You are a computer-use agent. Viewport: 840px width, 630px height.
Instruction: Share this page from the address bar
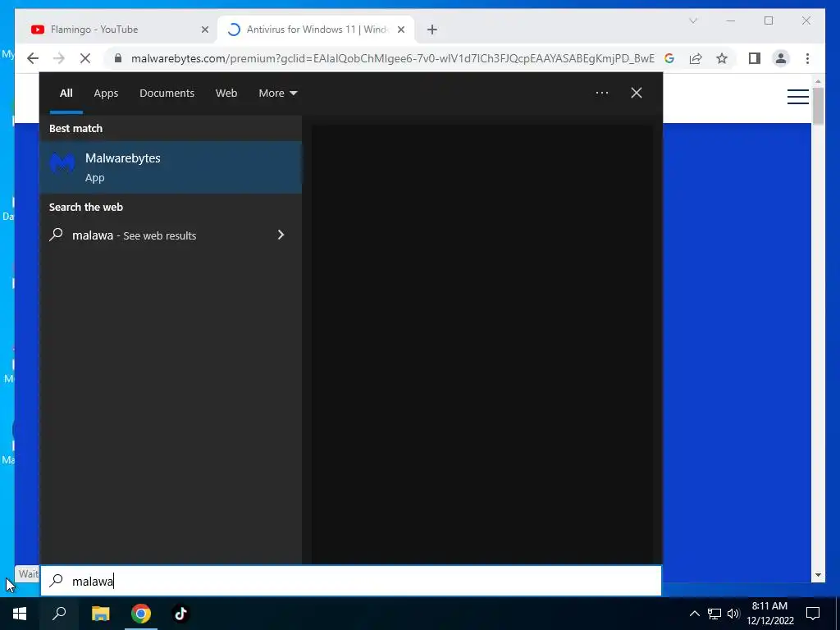tap(696, 58)
